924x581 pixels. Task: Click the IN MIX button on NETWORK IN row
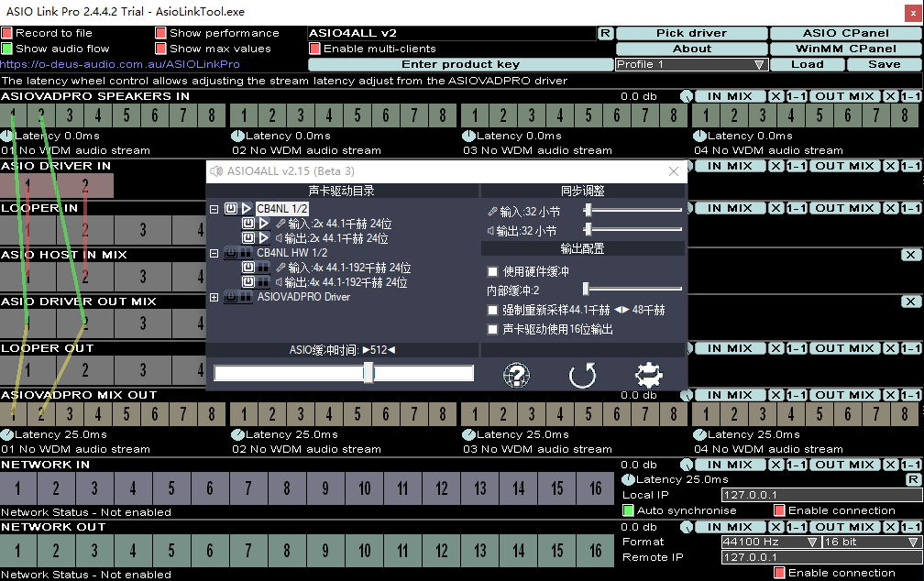(x=730, y=465)
